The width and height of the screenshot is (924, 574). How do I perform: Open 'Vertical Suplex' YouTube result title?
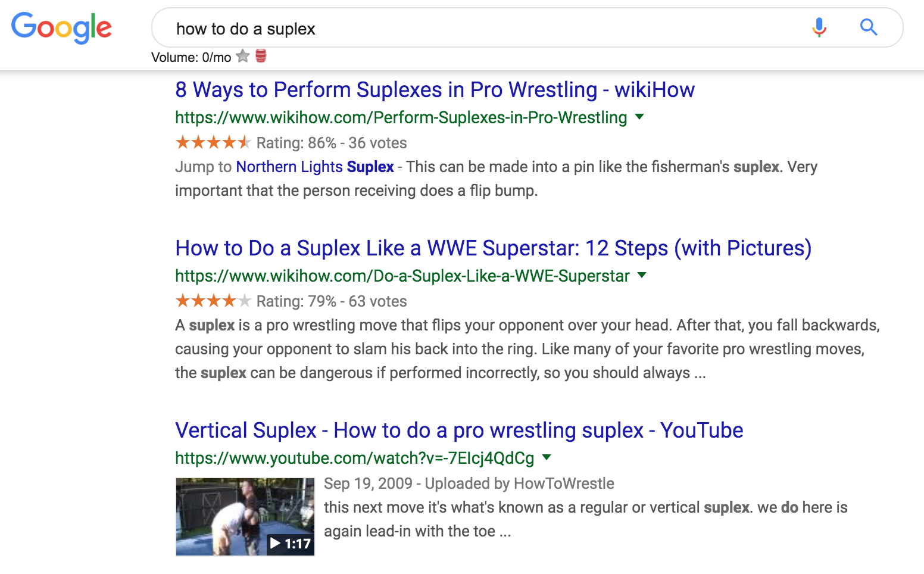pyautogui.click(x=459, y=430)
